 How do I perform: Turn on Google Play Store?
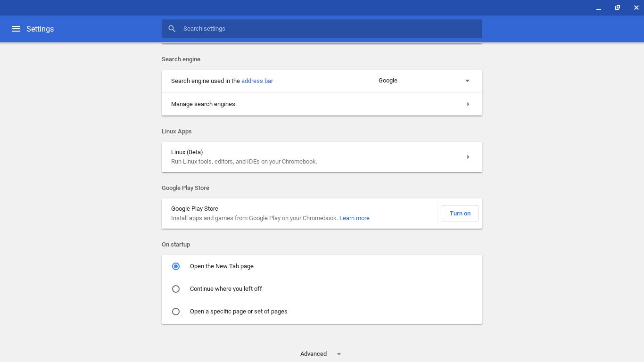coord(460,214)
